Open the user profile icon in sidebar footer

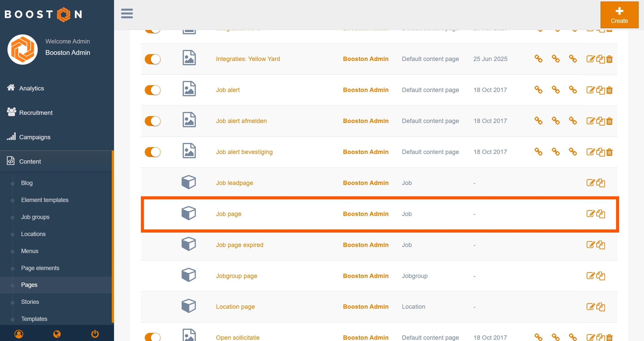click(x=19, y=334)
